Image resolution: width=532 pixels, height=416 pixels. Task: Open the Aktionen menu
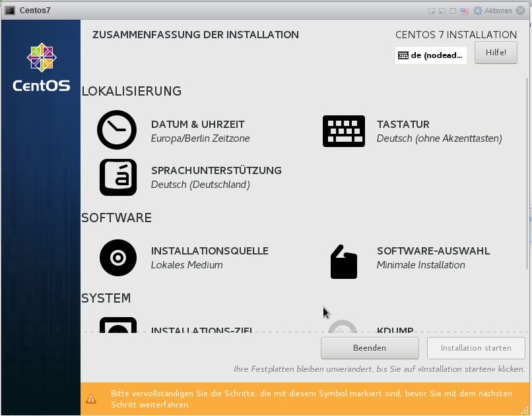point(492,11)
